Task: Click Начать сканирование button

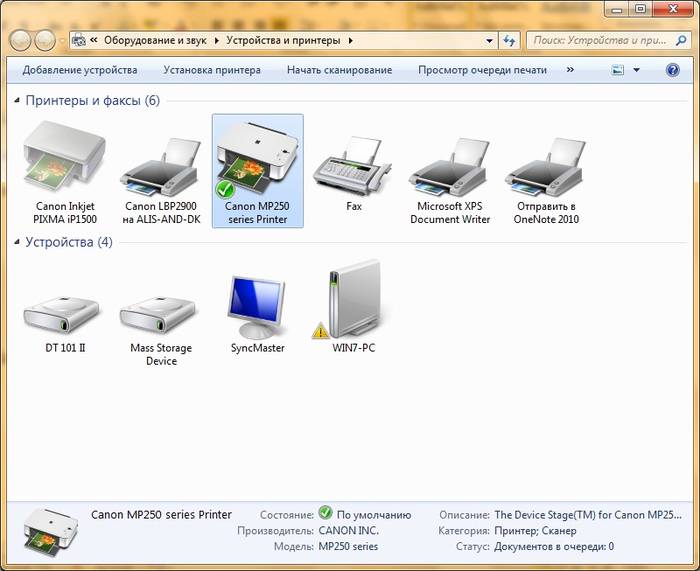Action: point(339,70)
